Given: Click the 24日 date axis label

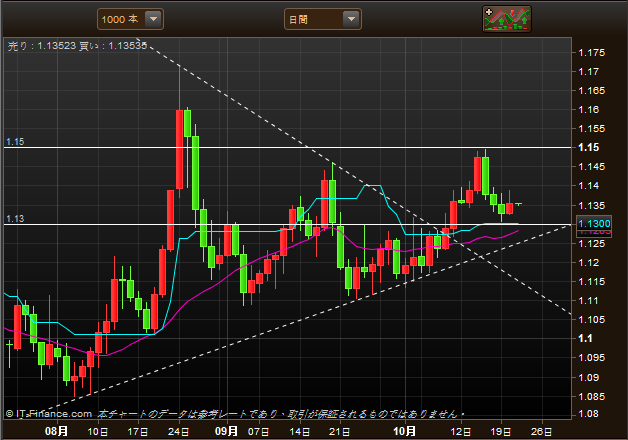Looking at the screenshot, I should [179, 432].
